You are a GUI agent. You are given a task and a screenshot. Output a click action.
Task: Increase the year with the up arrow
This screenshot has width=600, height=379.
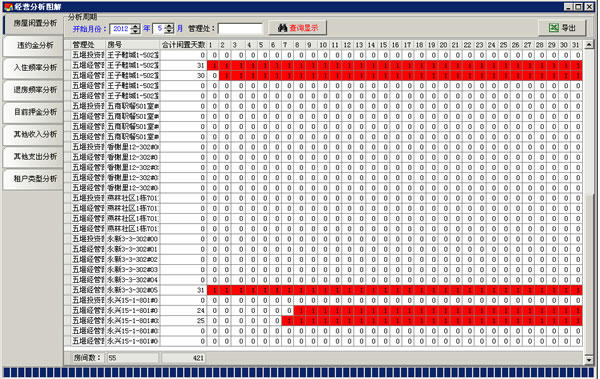pyautogui.click(x=135, y=26)
